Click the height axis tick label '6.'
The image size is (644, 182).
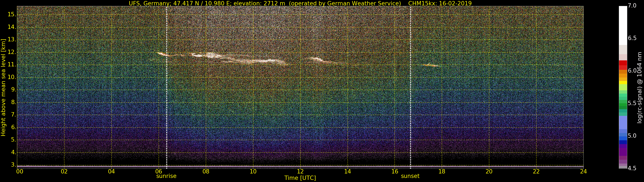[14, 127]
